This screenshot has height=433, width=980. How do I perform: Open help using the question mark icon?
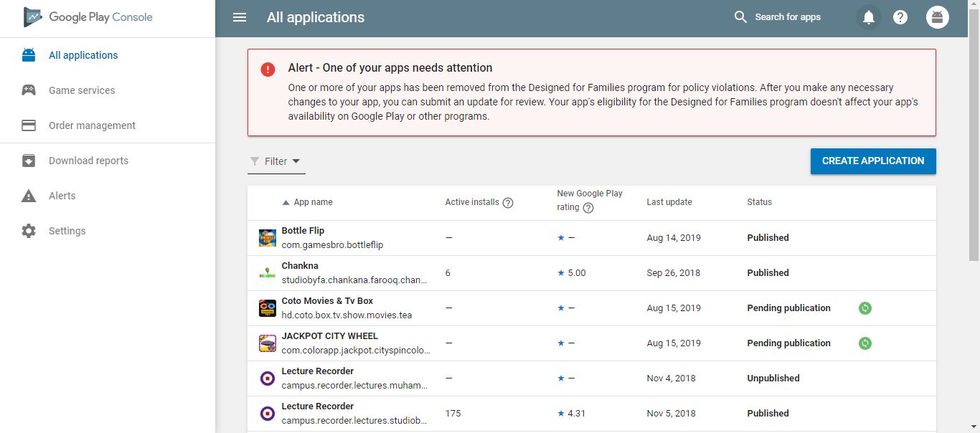[x=900, y=16]
